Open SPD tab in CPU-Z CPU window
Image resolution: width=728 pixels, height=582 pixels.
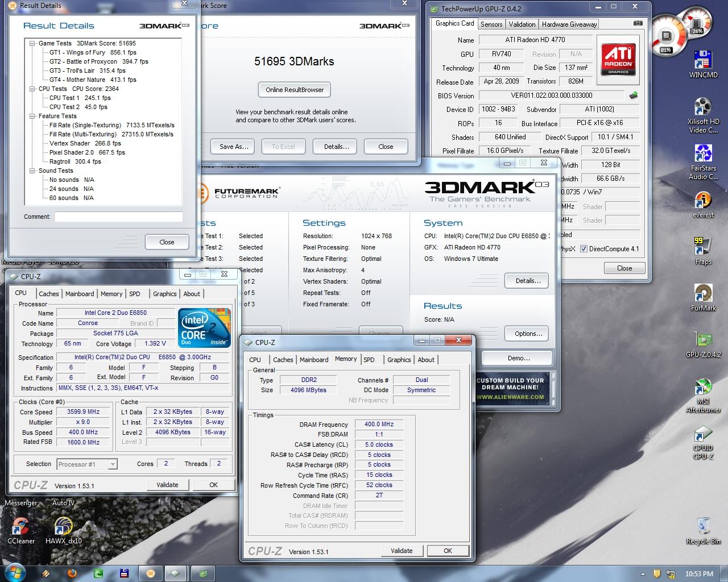(134, 294)
